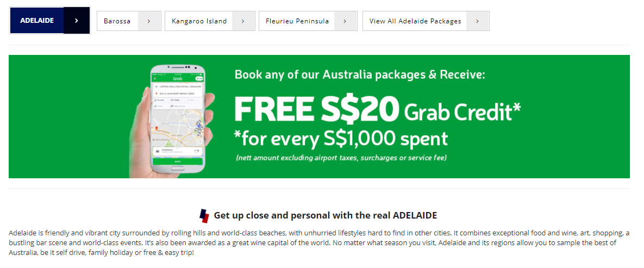Click the 'for every S$1,000 spent' line
Image resolution: width=644 pixels, height=268 pixels.
[x=341, y=139]
